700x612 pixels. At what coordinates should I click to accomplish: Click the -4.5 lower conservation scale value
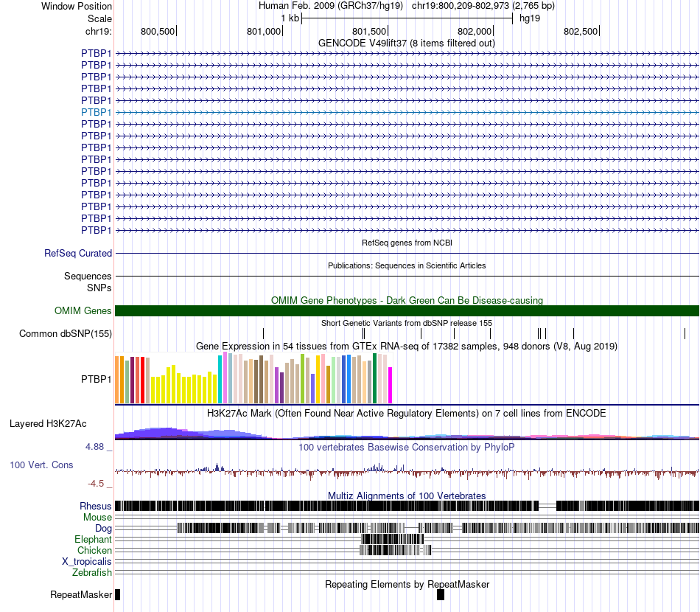(x=96, y=484)
